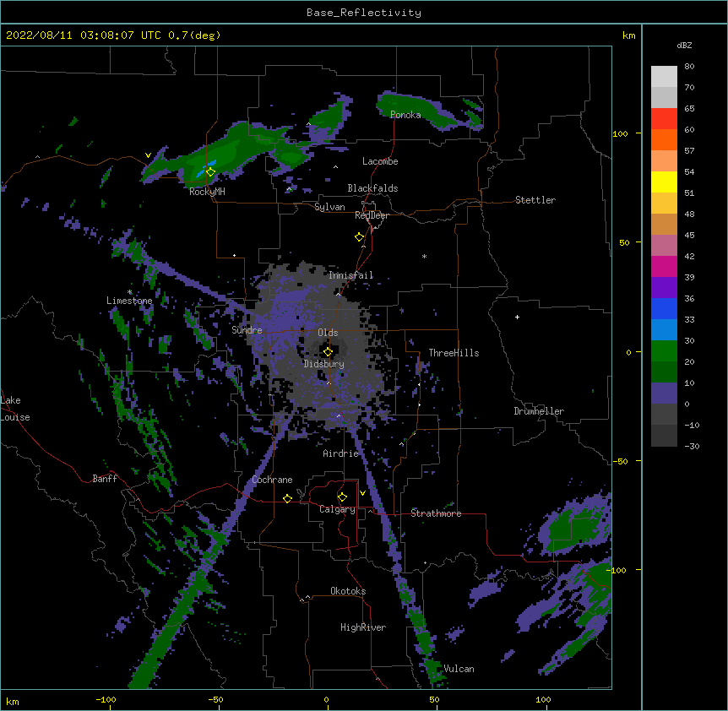The image size is (728, 711).
Task: Click the Airdrie city label
Action: coord(340,453)
